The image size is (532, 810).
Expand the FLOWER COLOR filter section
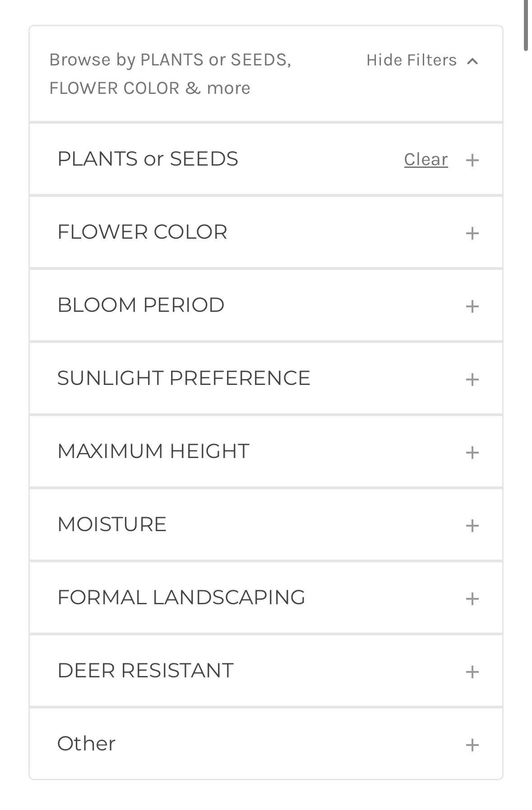pyautogui.click(x=266, y=232)
